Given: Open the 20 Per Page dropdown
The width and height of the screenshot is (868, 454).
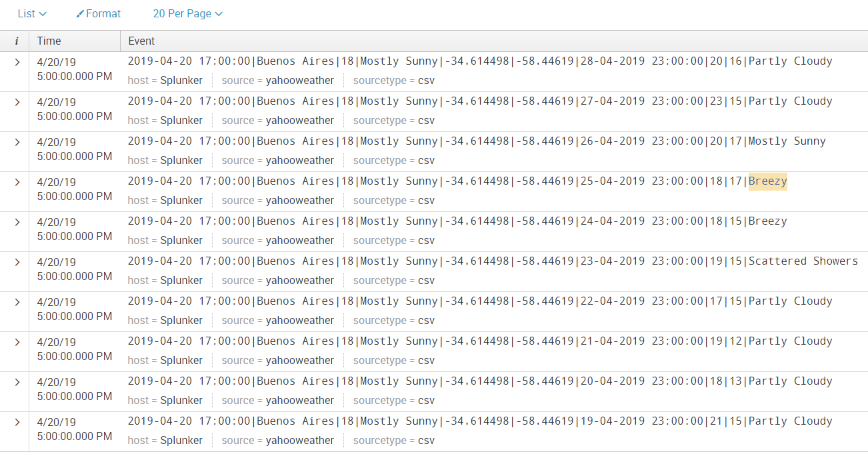Looking at the screenshot, I should pyautogui.click(x=187, y=13).
